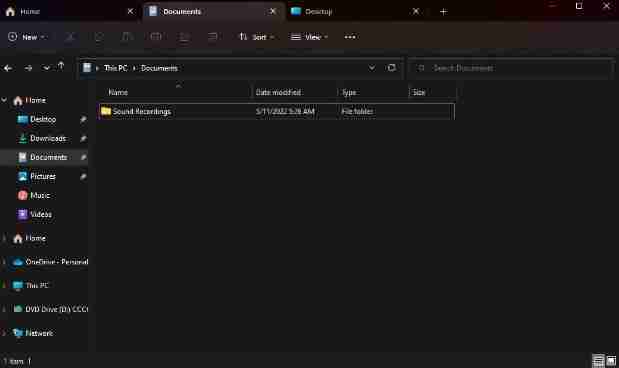Maximize the File Explorer window
The image size is (619, 368).
click(x=579, y=6)
